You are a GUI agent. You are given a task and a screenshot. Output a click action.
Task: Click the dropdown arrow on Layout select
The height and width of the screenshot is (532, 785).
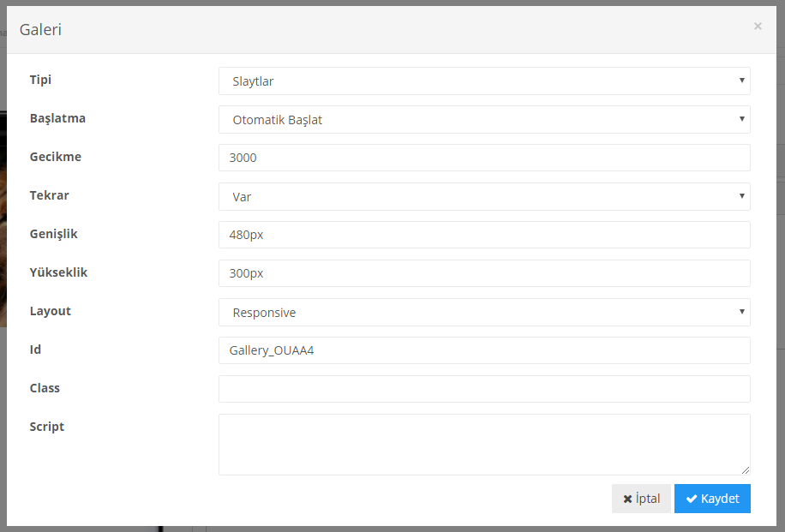point(741,312)
